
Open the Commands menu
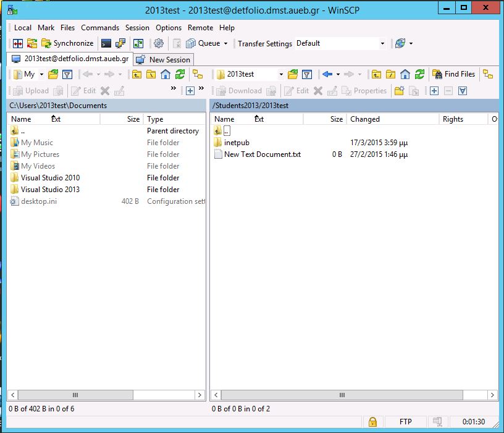click(x=100, y=28)
